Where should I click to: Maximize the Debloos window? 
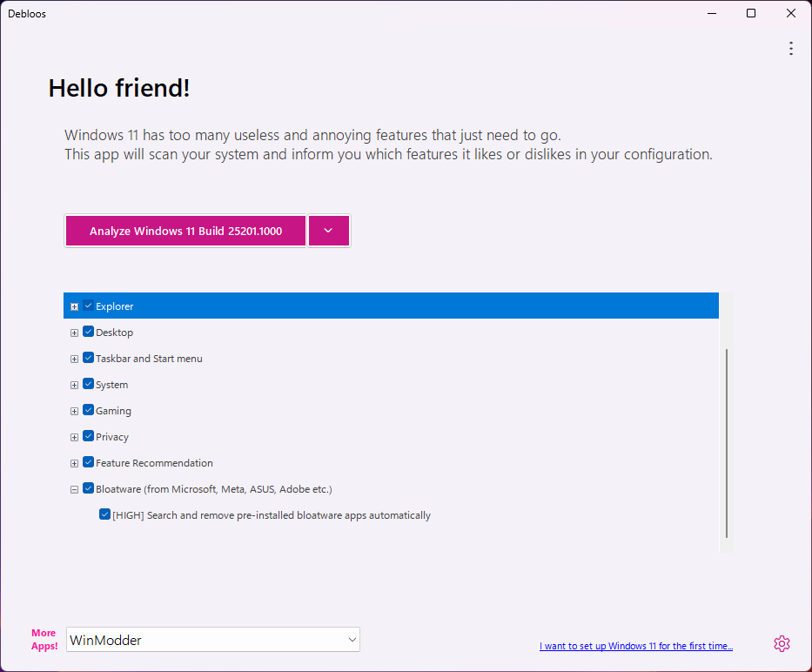751,13
